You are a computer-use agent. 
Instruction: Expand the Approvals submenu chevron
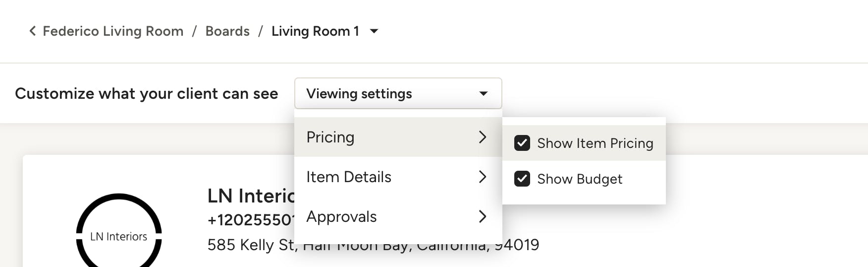click(483, 216)
